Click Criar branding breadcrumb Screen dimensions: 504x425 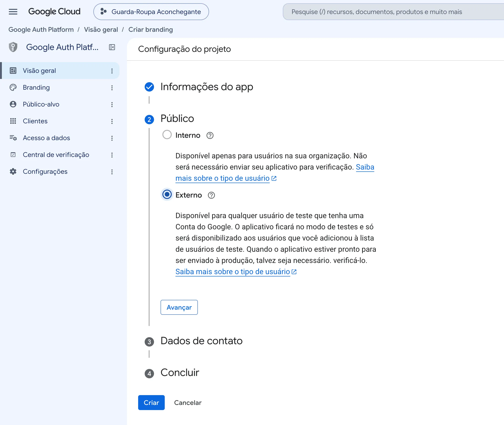click(x=150, y=30)
